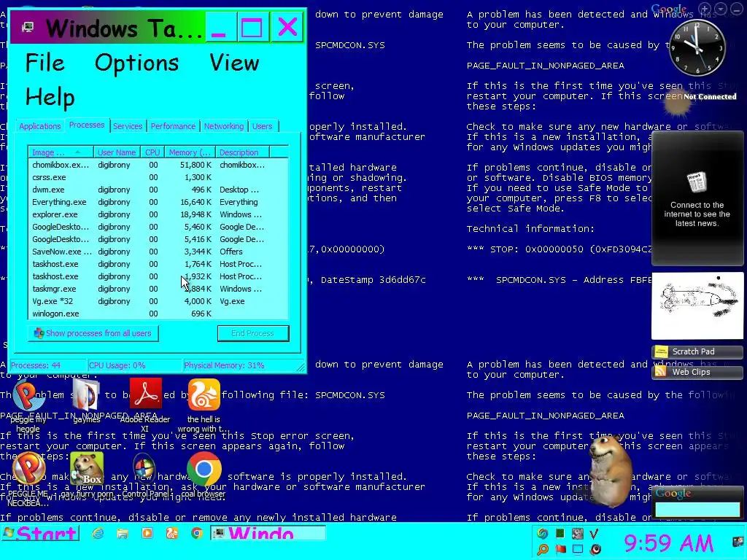747x560 pixels.
Task: Launch Internet Explorer from the taskbar
Action: (x=98, y=533)
